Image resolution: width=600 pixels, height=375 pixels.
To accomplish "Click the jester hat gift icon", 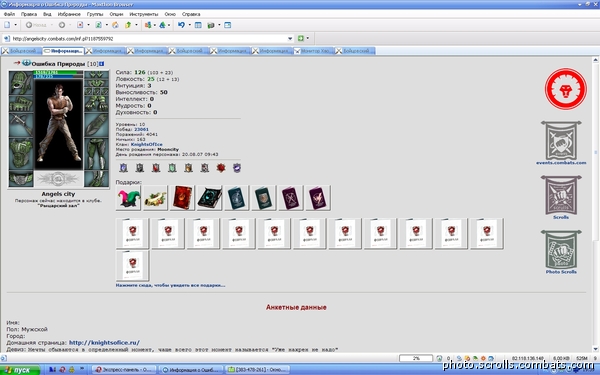I will [128, 198].
